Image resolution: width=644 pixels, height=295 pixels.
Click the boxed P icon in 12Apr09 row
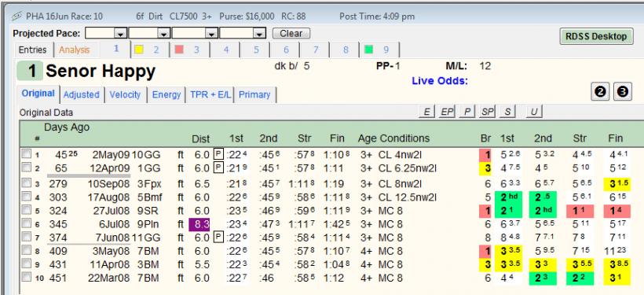tap(218, 168)
